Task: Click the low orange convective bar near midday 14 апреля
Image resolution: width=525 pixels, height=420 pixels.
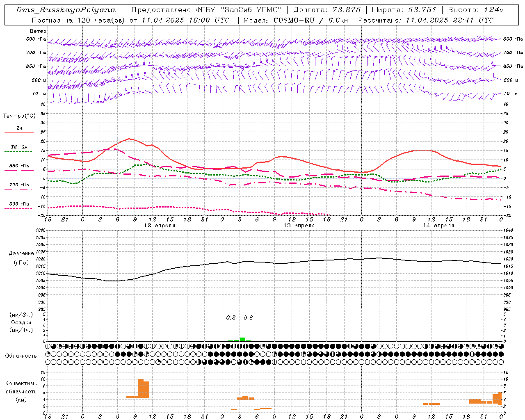Action: point(431,404)
